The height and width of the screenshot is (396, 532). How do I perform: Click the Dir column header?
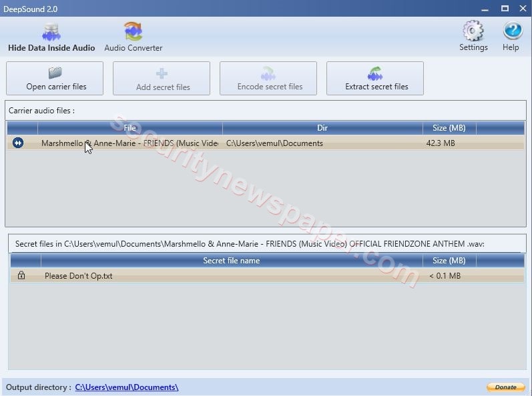[322, 128]
